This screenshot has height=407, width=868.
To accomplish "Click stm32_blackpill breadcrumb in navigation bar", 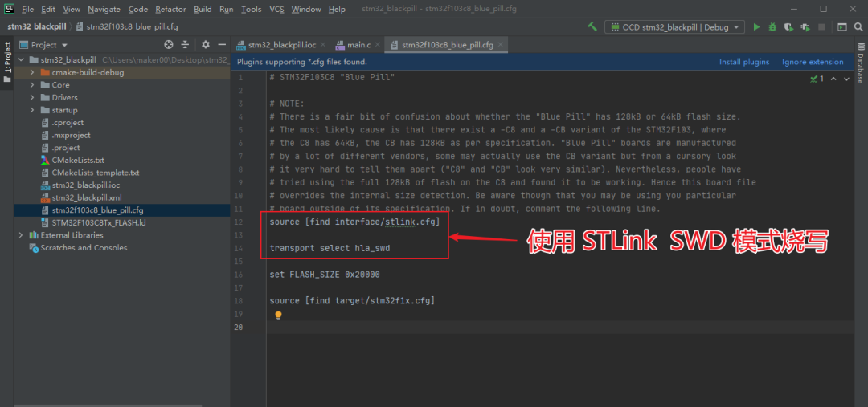I will [x=35, y=26].
